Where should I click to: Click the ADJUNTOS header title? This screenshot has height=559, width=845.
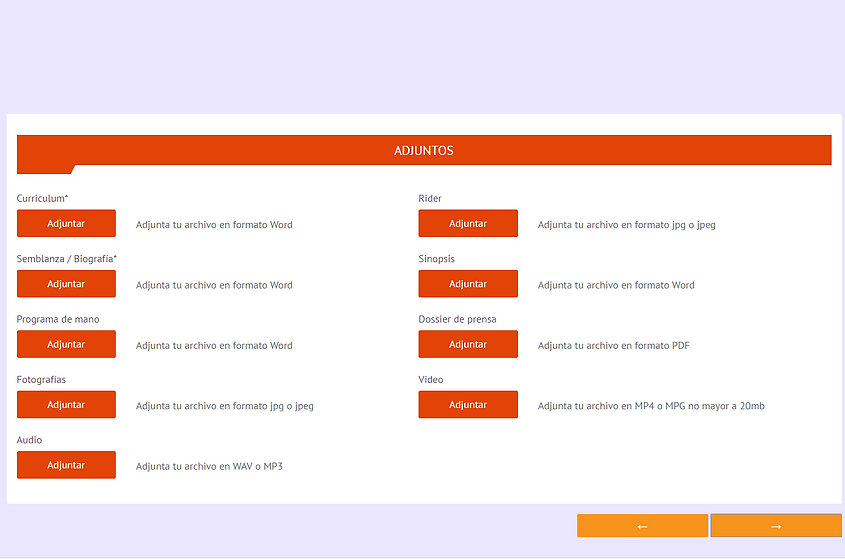tap(424, 150)
